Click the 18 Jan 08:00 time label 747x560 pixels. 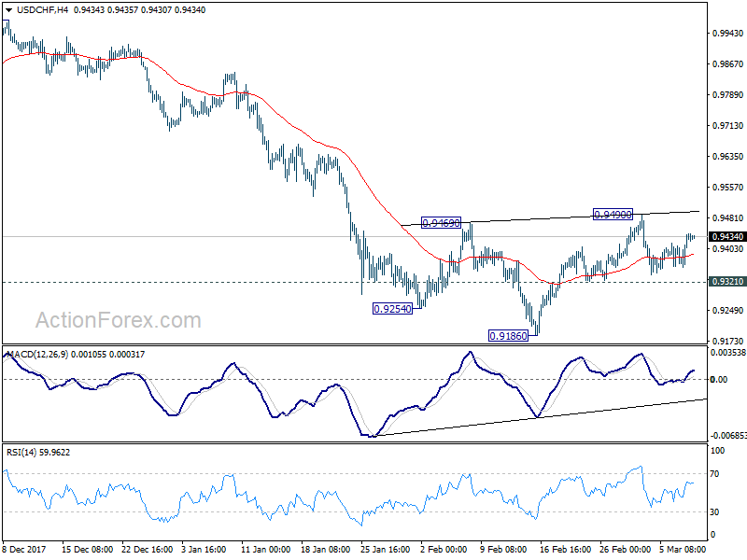pyautogui.click(x=325, y=549)
